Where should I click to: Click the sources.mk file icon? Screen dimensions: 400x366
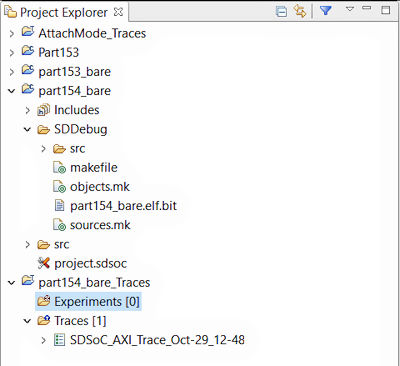click(60, 225)
